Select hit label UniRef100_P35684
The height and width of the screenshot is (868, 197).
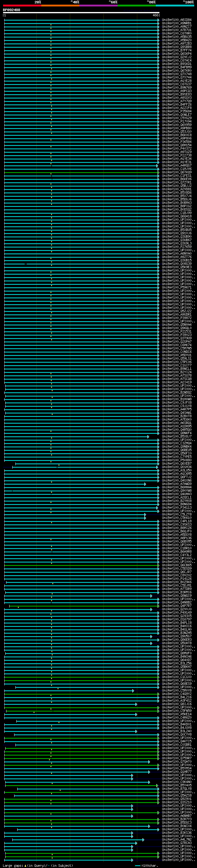coord(177,111)
